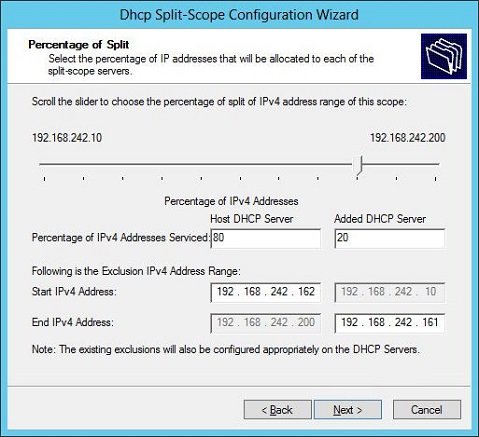
Task: Click the folders wizard icon in header
Action: [x=444, y=56]
